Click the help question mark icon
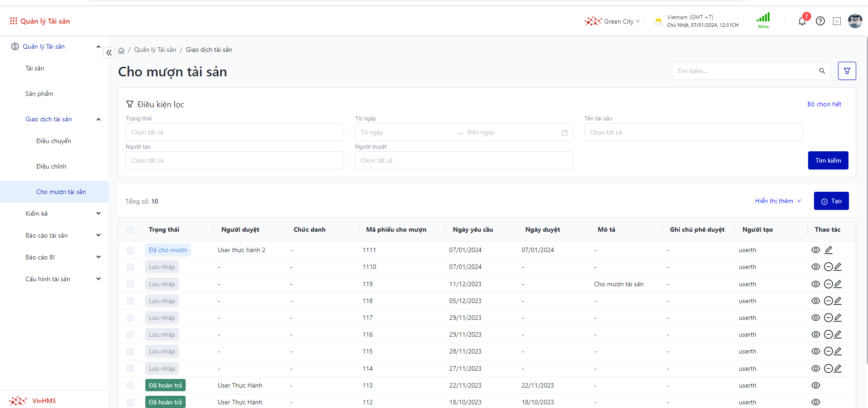Viewport: 868px width, 408px height. pos(820,21)
